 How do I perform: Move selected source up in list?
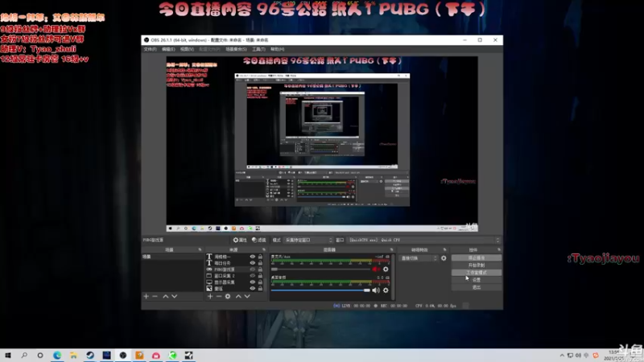(x=238, y=296)
